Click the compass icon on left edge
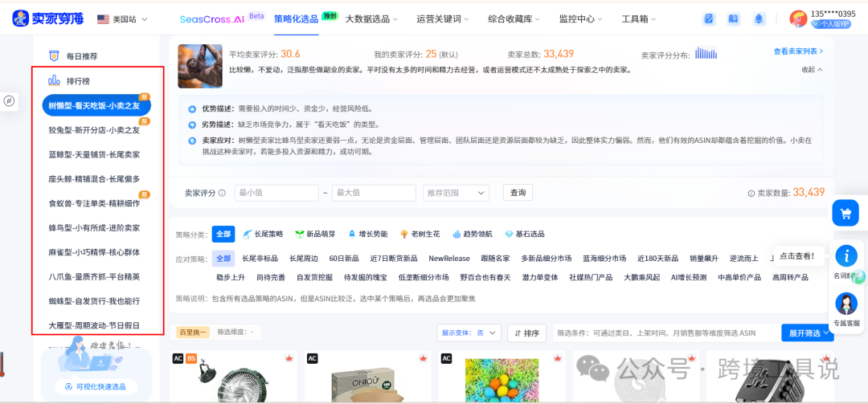 pos(9,101)
